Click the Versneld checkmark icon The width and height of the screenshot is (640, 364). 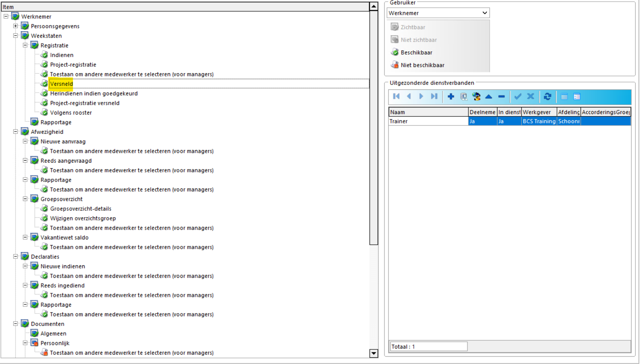click(45, 83)
